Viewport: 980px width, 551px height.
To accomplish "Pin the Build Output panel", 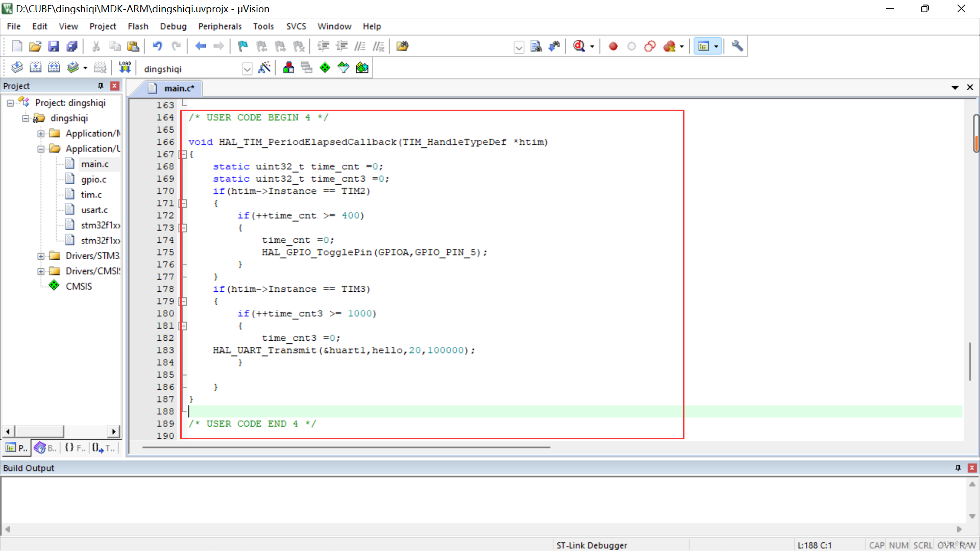I will pos(958,468).
